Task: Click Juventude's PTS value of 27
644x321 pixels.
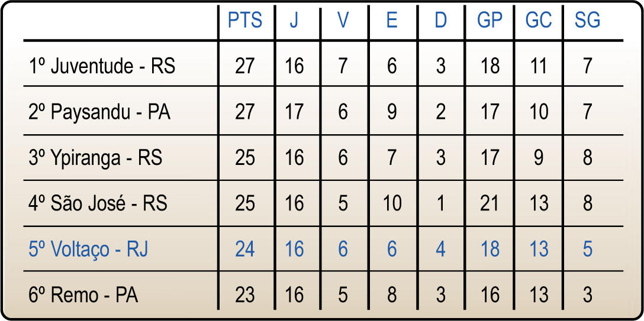Action: coord(245,66)
